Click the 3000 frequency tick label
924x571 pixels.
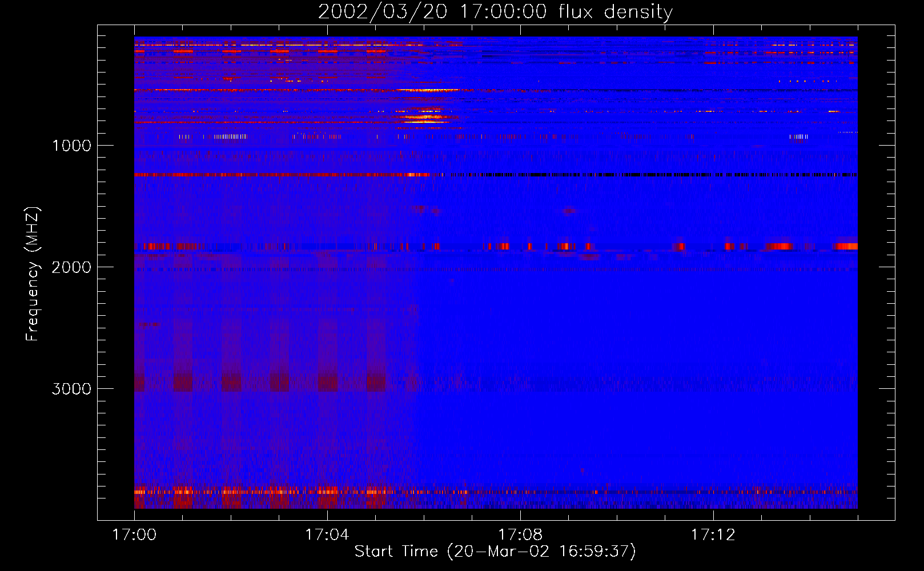[71, 389]
